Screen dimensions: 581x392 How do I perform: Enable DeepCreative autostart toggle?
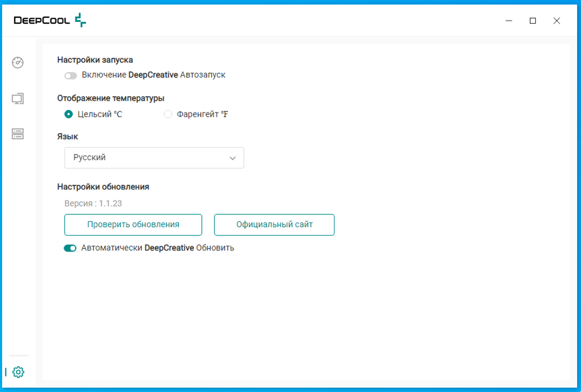pyautogui.click(x=70, y=75)
